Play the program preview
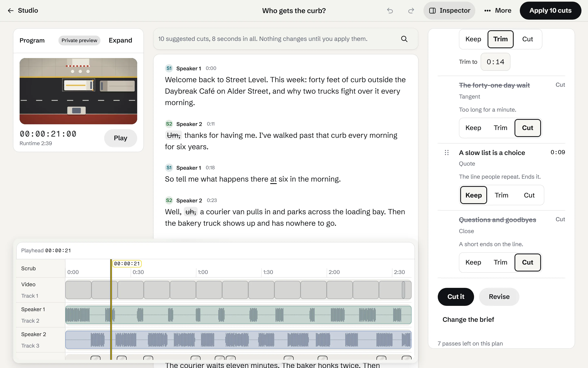The height and width of the screenshot is (368, 588). tap(120, 138)
